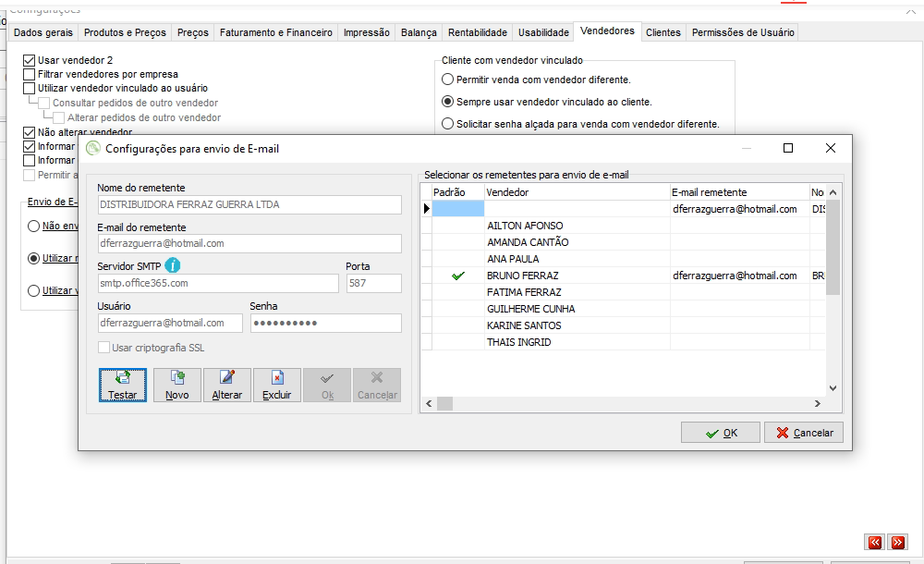This screenshot has width=924, height=564.
Task: Click Novo to add a sender
Action: click(177, 386)
